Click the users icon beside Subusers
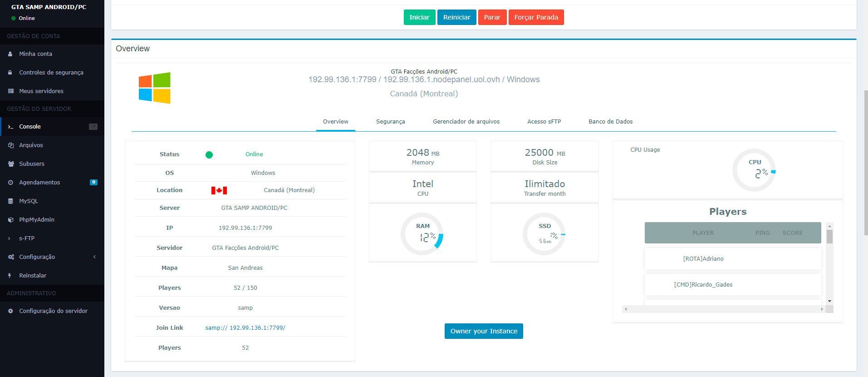Viewport: 868px width, 377px height. pyautogui.click(x=11, y=164)
